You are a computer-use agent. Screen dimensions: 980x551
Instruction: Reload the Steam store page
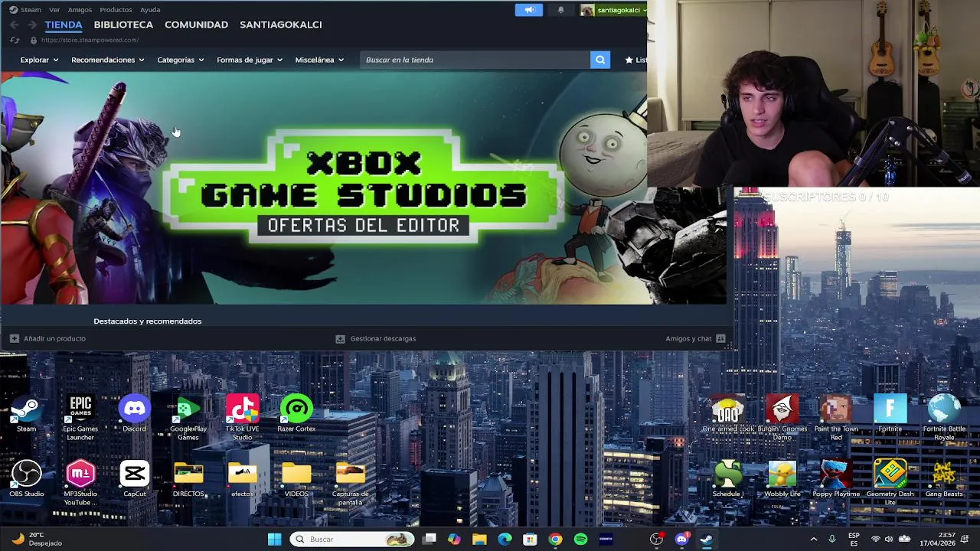[x=15, y=40]
